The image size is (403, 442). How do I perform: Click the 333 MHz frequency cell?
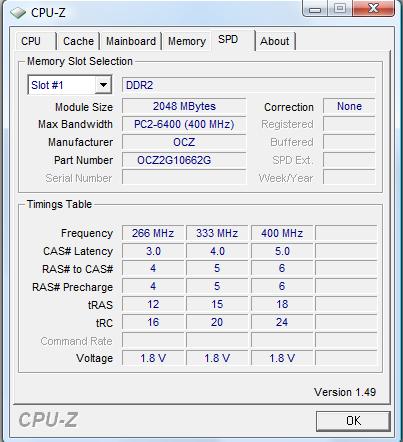coord(217,233)
